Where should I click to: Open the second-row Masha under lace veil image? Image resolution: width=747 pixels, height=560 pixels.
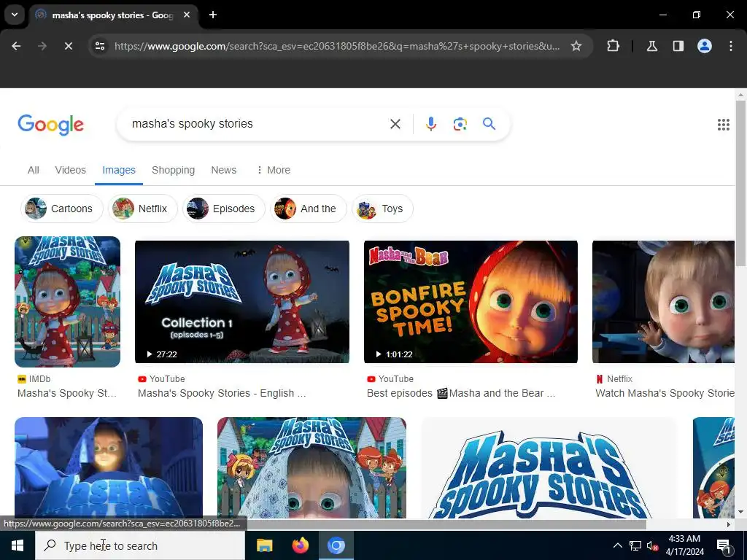[311, 467]
